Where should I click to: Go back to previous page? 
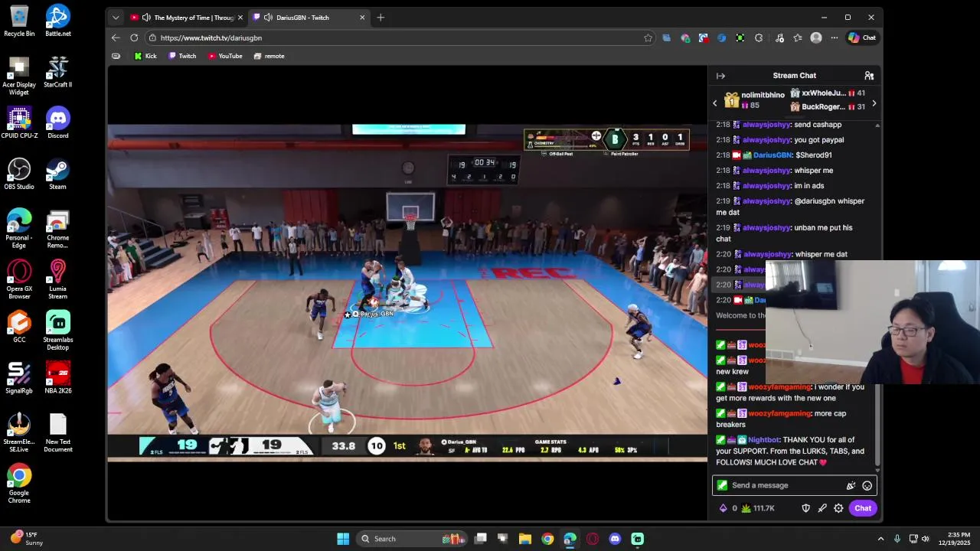pyautogui.click(x=116, y=37)
